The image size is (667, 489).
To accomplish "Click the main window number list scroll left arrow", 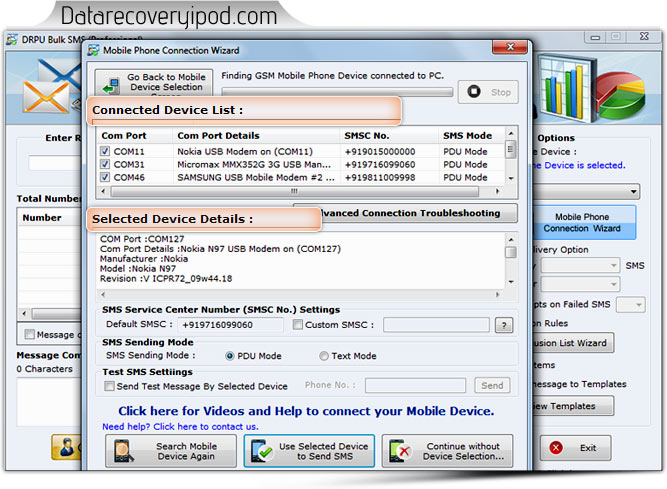I will coord(24,314).
